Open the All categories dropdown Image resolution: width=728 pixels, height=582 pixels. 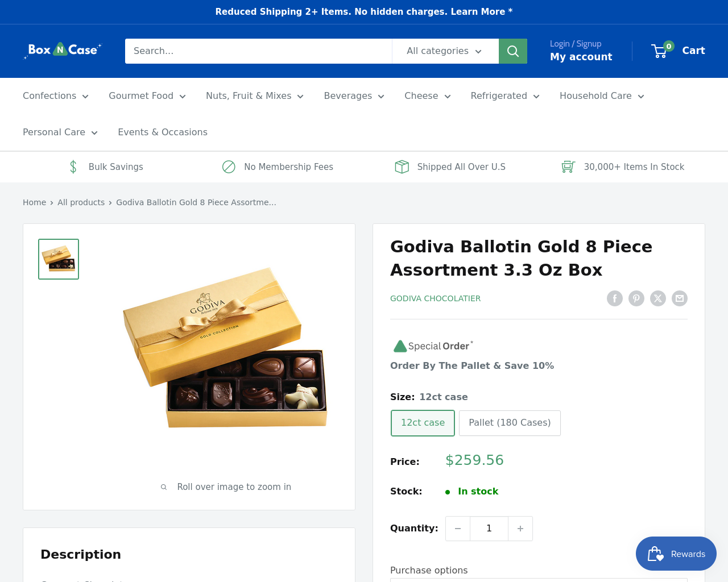tap(445, 51)
